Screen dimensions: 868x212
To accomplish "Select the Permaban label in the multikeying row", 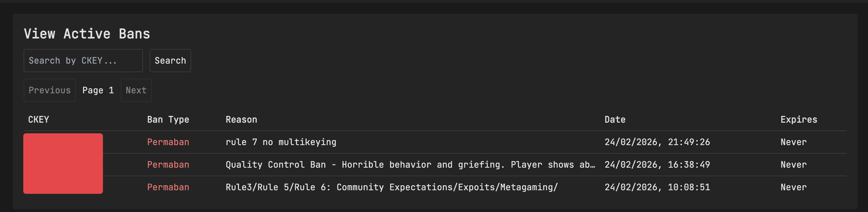I will [168, 142].
